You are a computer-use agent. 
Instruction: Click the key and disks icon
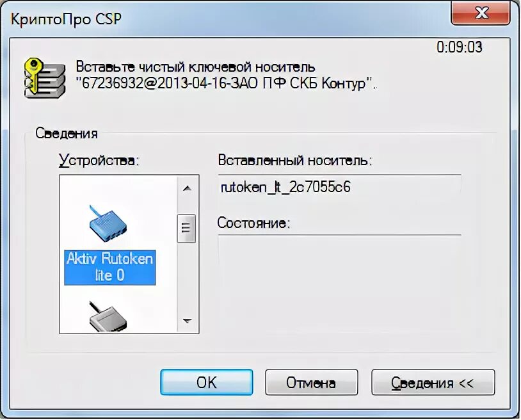click(x=44, y=77)
